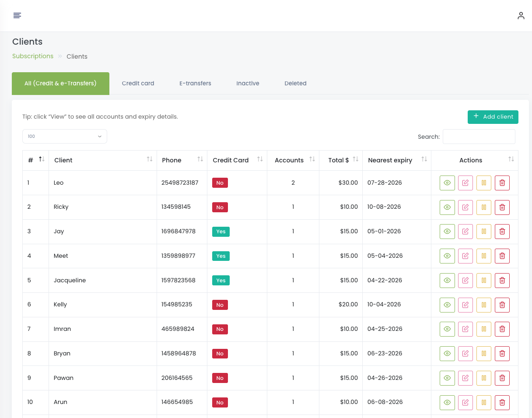Click the edit icon for Kelly
This screenshot has height=418, width=532.
pyautogui.click(x=465, y=305)
